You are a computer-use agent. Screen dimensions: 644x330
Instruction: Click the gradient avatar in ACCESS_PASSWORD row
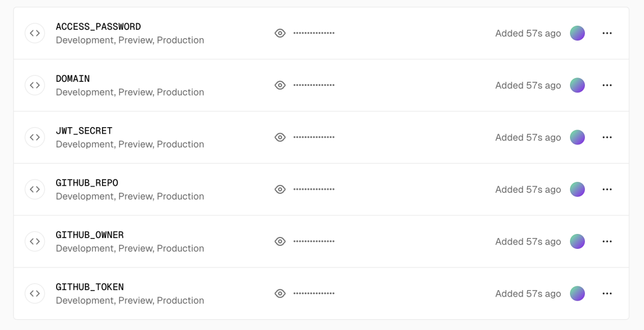click(577, 33)
